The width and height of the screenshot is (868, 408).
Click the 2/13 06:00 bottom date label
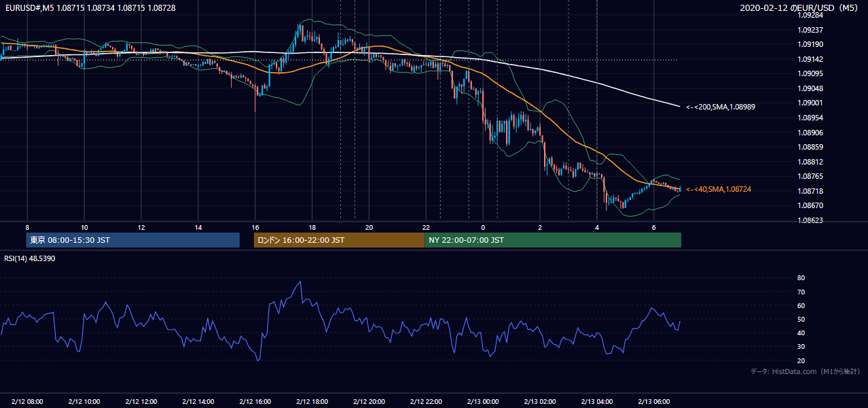[x=654, y=402]
